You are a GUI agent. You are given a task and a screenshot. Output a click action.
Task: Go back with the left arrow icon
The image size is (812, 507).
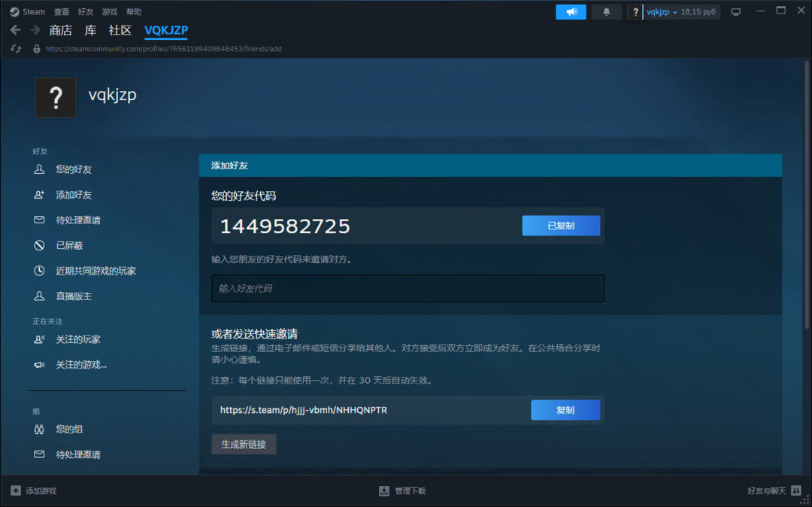point(16,30)
